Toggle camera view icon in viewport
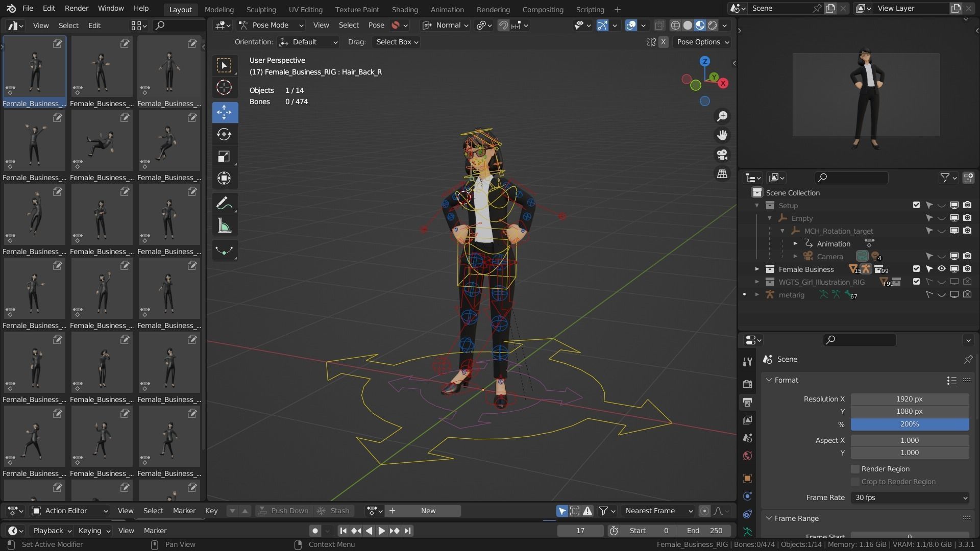The image size is (980, 551). [722, 155]
